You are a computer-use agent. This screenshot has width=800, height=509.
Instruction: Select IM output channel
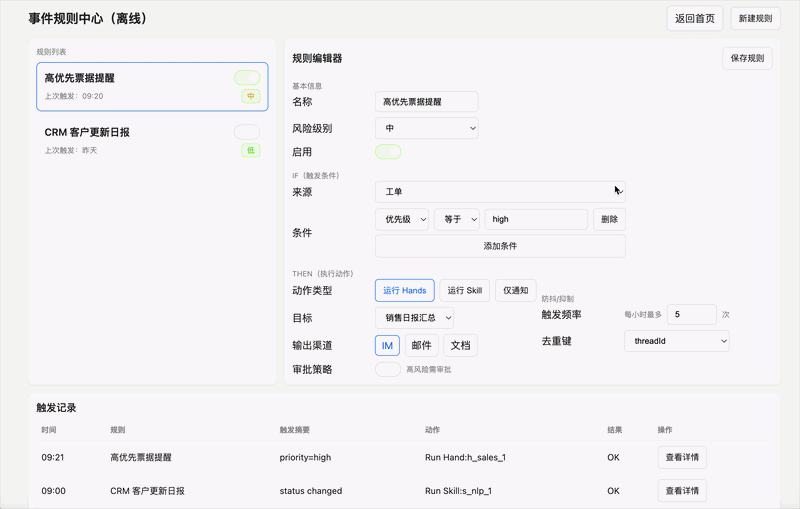(x=387, y=345)
